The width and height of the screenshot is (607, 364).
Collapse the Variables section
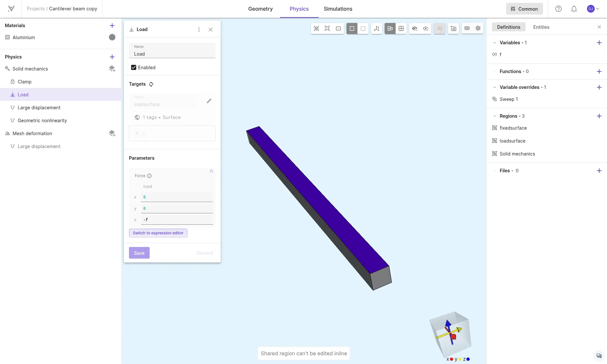point(495,43)
